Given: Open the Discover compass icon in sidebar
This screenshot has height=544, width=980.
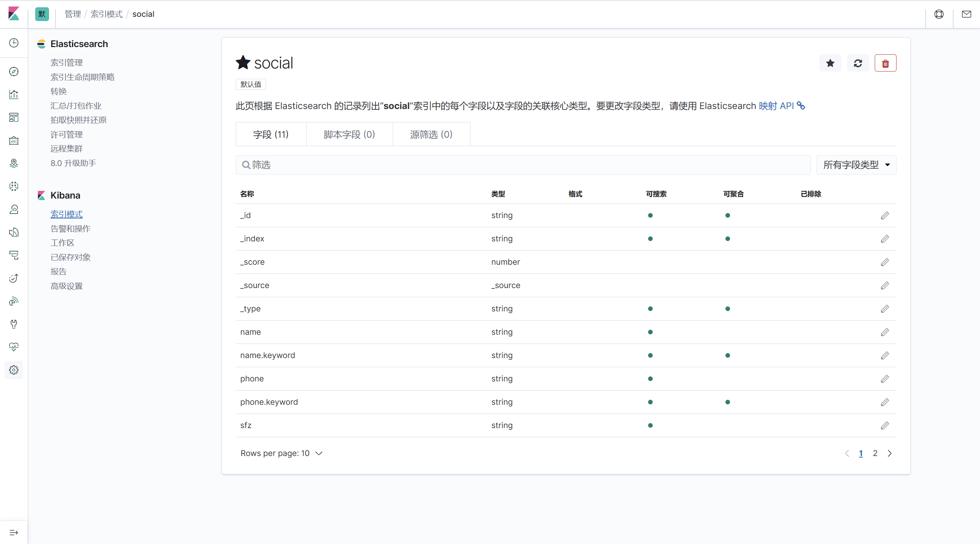Looking at the screenshot, I should 14,72.
